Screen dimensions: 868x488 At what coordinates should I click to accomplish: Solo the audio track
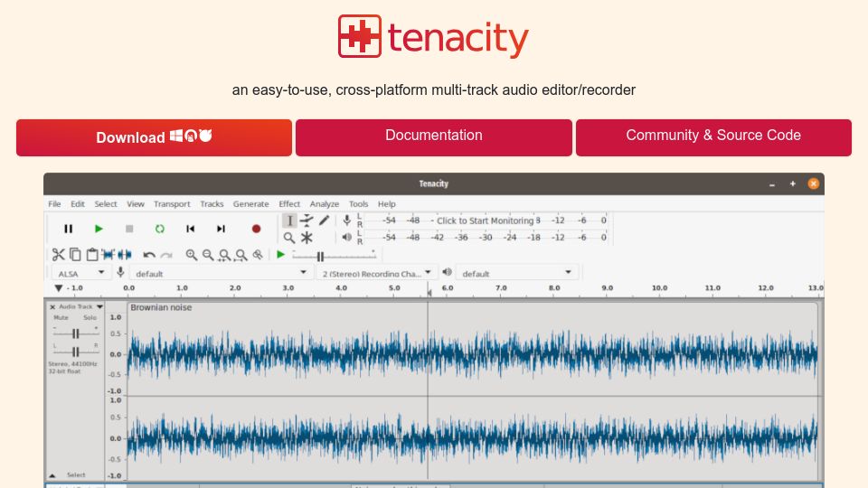click(90, 317)
